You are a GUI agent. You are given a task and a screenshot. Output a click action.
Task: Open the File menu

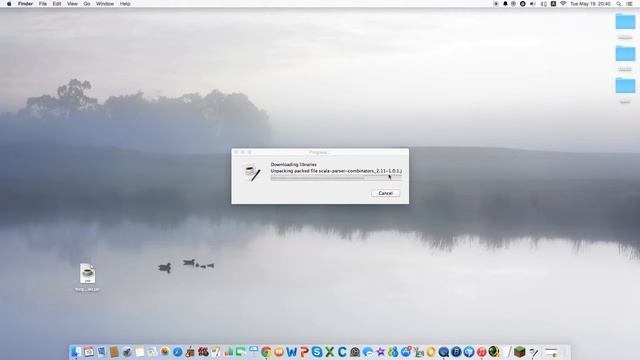click(42, 4)
